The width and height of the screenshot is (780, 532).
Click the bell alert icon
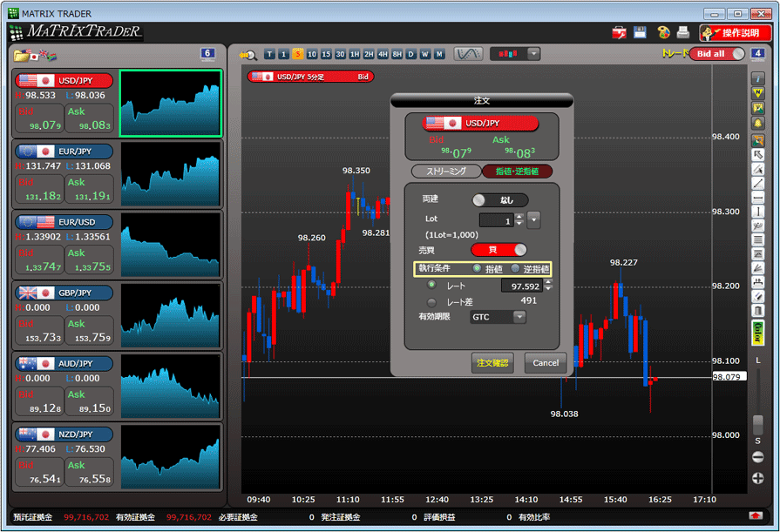[x=757, y=123]
